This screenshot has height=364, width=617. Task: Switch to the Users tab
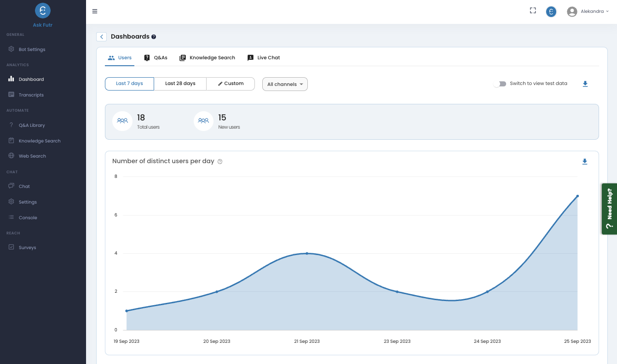[120, 58]
